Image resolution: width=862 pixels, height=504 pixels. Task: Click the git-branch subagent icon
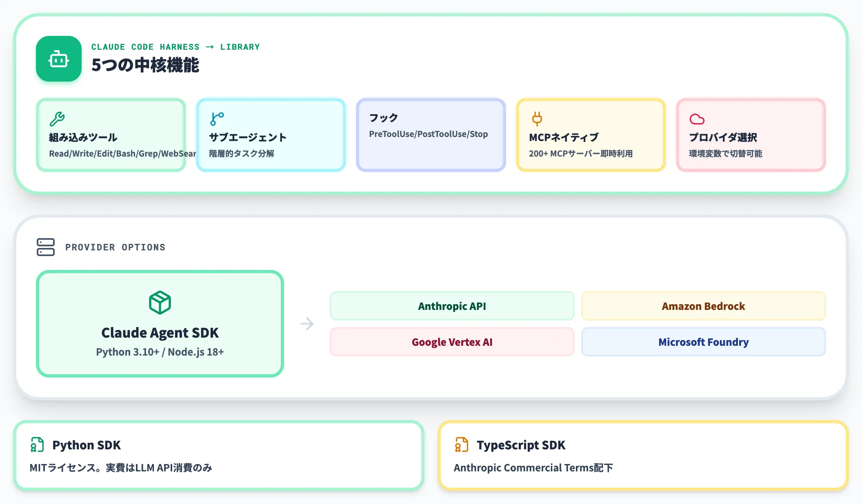click(x=217, y=119)
